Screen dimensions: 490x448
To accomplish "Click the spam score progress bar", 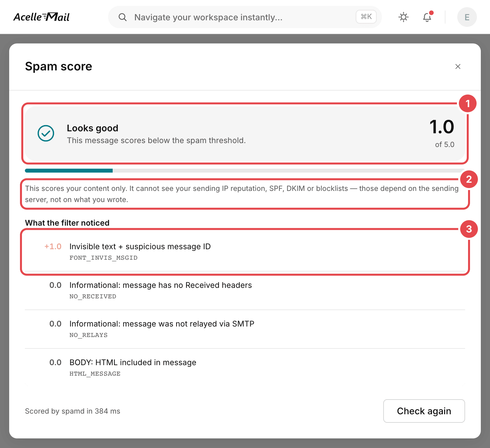I will point(245,171).
